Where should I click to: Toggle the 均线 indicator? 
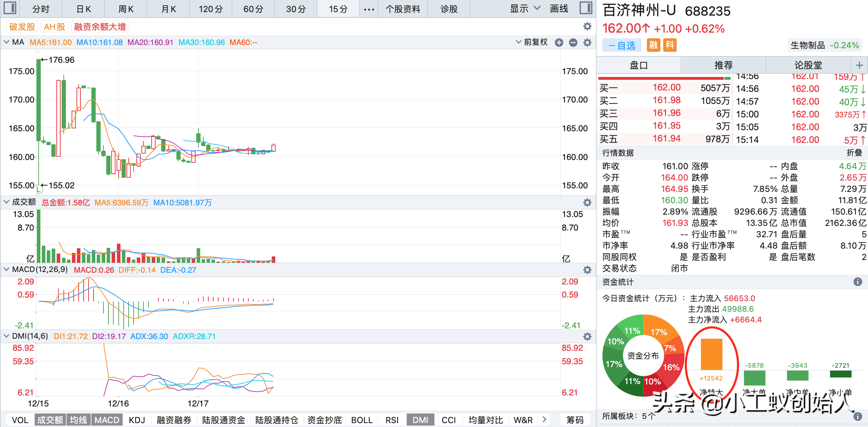pos(78,420)
